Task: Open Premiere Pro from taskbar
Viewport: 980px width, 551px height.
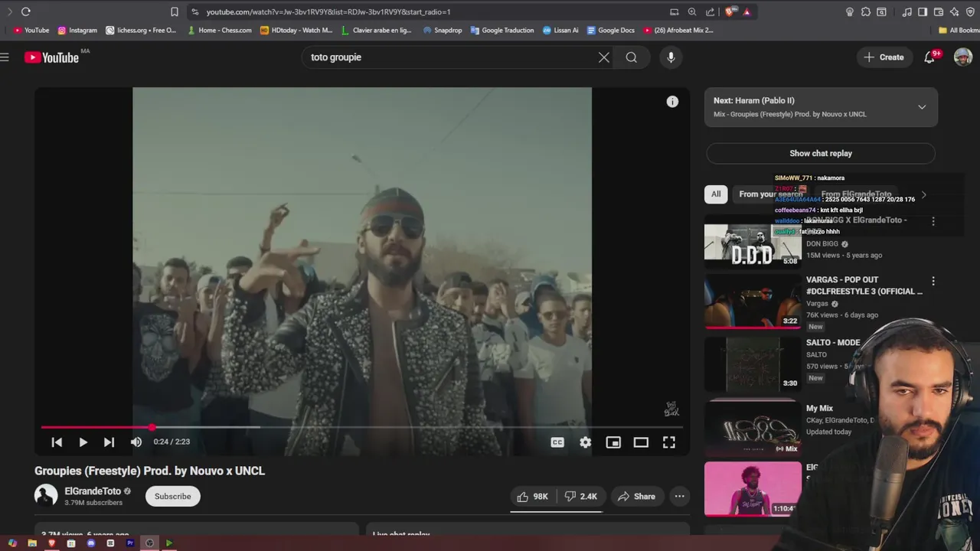Action: (x=130, y=543)
